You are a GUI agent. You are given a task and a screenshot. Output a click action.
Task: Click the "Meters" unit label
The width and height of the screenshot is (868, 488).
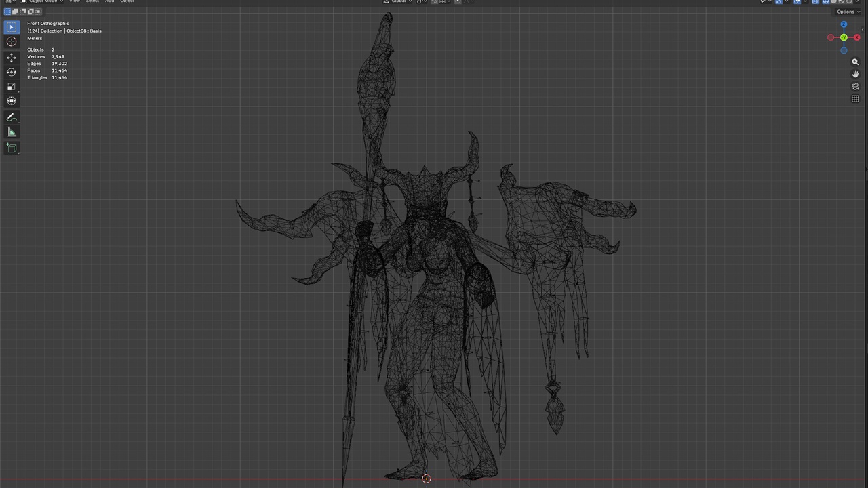click(35, 39)
